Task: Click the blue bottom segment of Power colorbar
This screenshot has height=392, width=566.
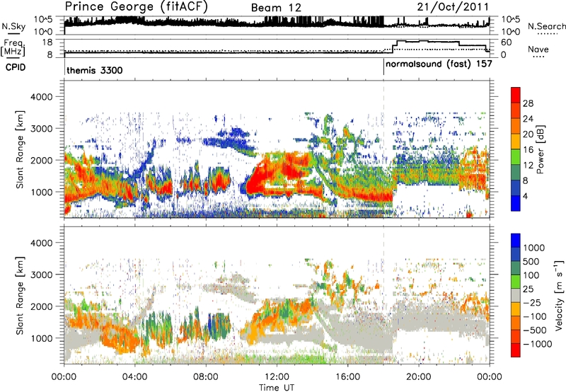Action: pos(516,203)
